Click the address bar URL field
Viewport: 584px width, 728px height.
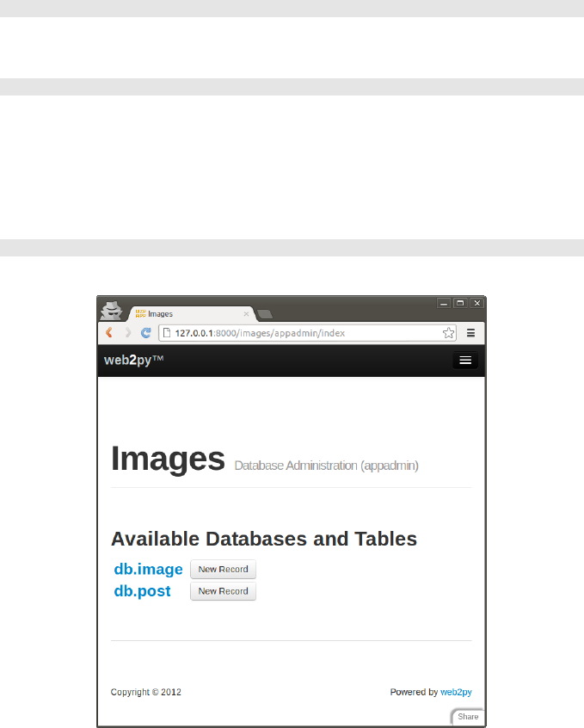307,333
